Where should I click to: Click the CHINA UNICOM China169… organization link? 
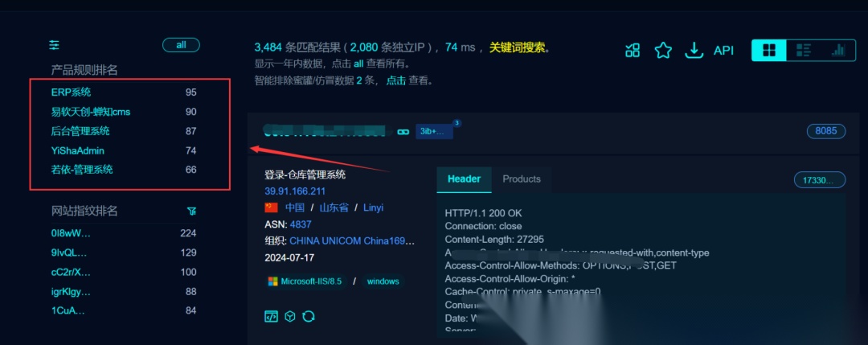[352, 241]
